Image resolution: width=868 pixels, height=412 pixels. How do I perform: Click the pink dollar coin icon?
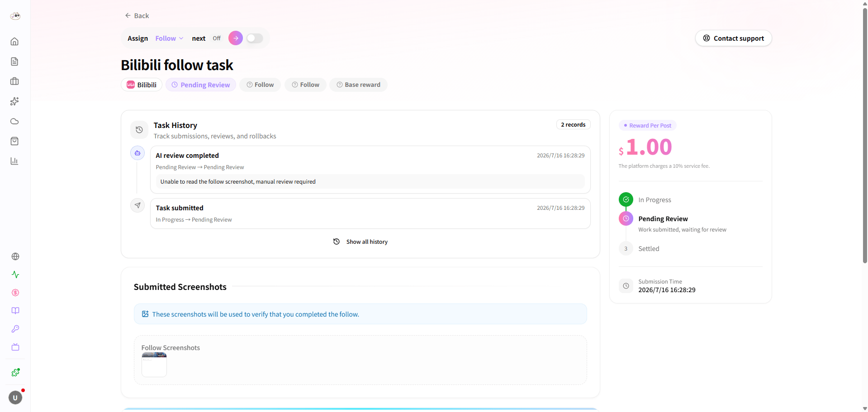15,293
